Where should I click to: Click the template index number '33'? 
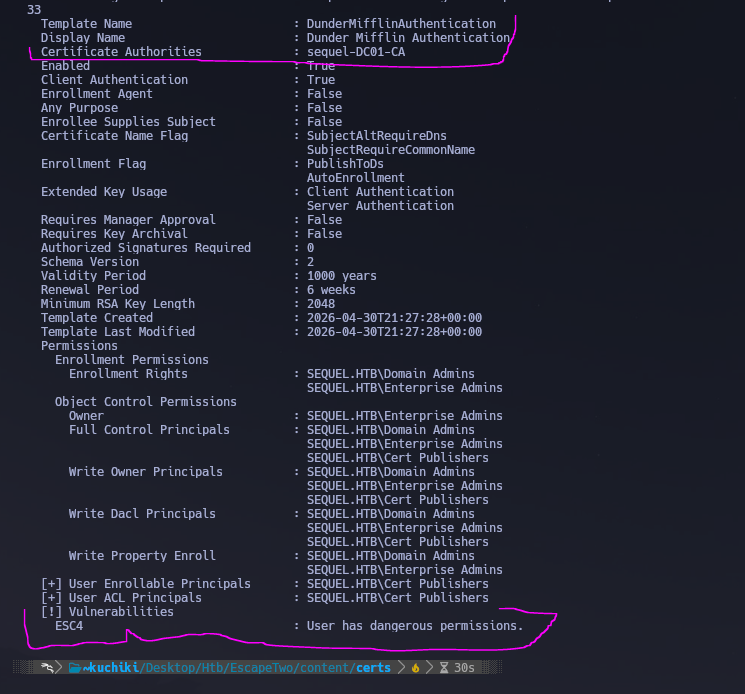[x=34, y=10]
